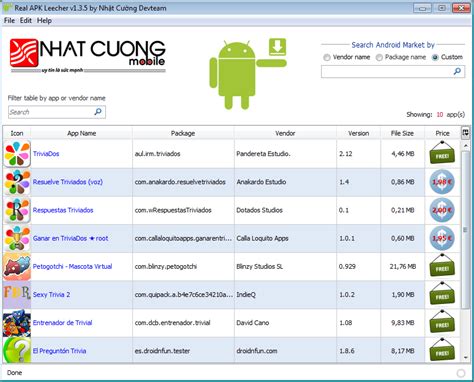Click the FREE tag for Sexy Trivia 2

[442, 294]
